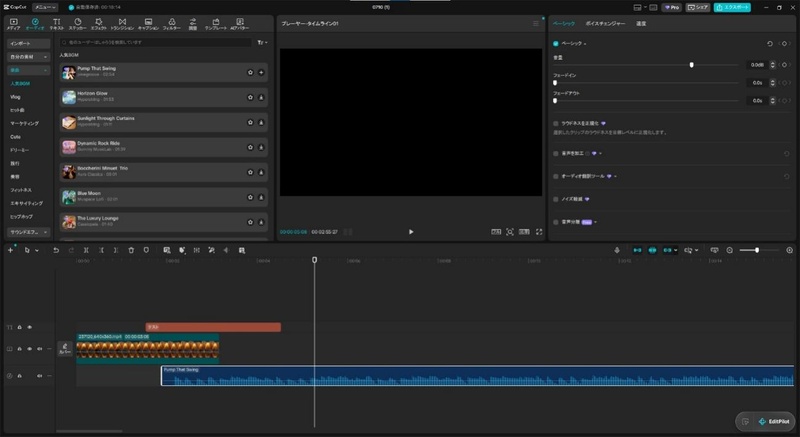Open the player panel hamburger menu

tap(536, 24)
